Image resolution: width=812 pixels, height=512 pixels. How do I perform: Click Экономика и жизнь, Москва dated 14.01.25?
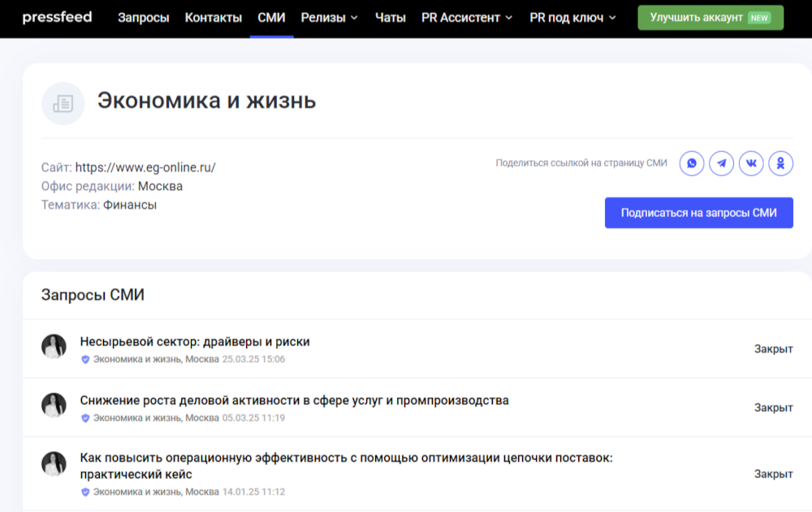click(156, 492)
